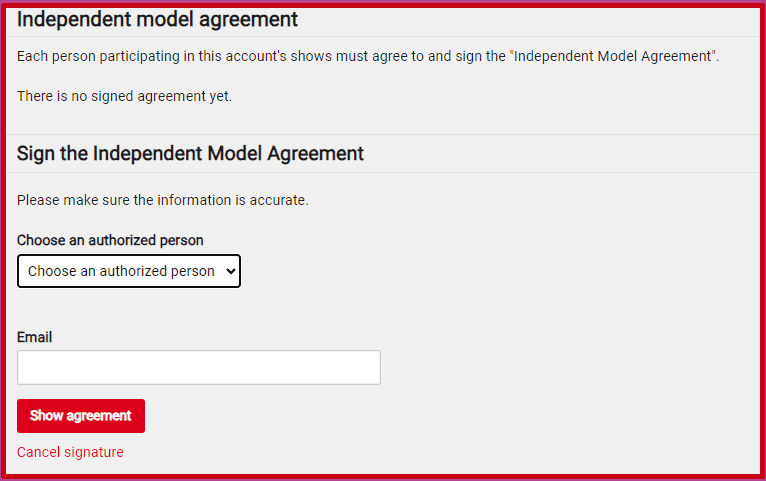The height and width of the screenshot is (481, 766).
Task: Click "There is no signed agreement yet" text
Action: click(x=124, y=96)
